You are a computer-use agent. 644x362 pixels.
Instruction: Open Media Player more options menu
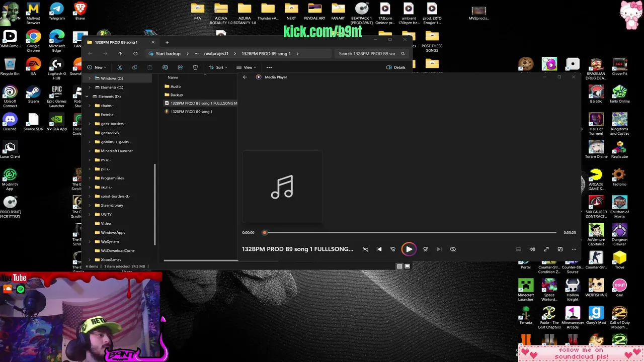574,249
